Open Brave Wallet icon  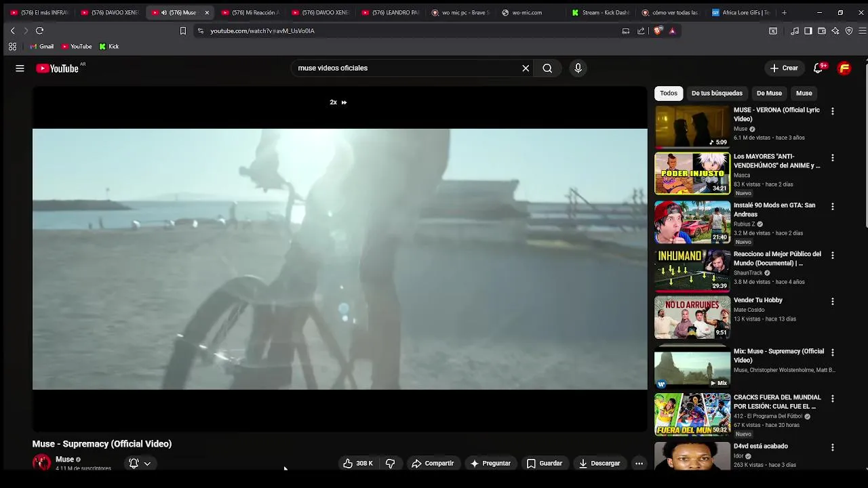point(822,30)
